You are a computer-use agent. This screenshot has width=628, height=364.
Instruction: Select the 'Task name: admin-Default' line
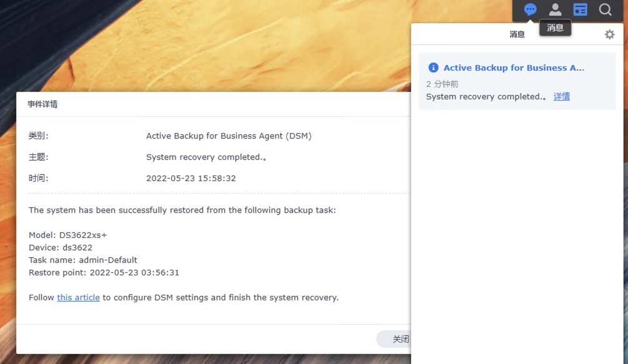coord(83,260)
